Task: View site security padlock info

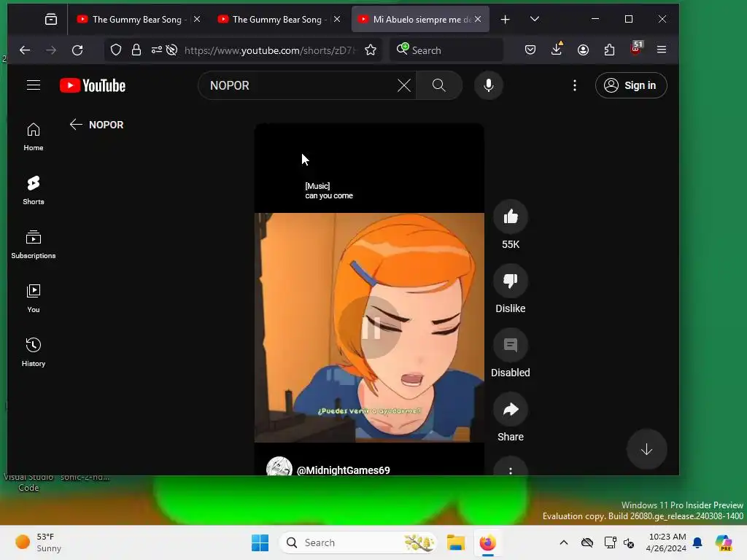Action: pos(136,50)
